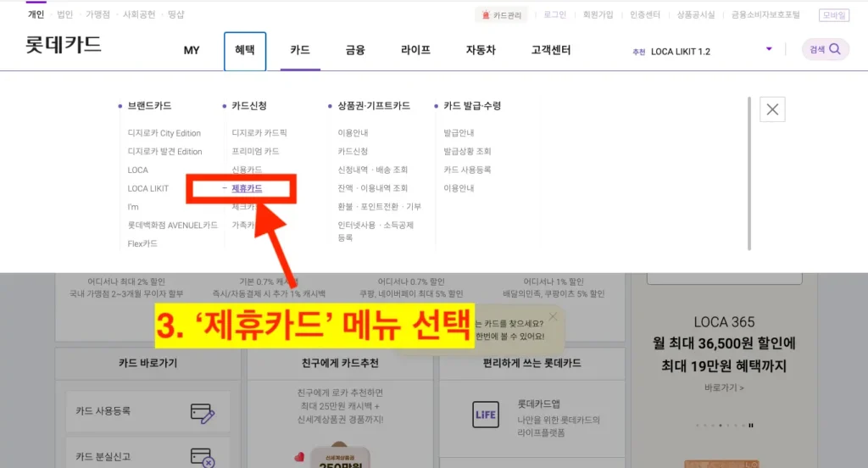This screenshot has width=868, height=468.
Task: Click the I'm brand card link
Action: (133, 207)
